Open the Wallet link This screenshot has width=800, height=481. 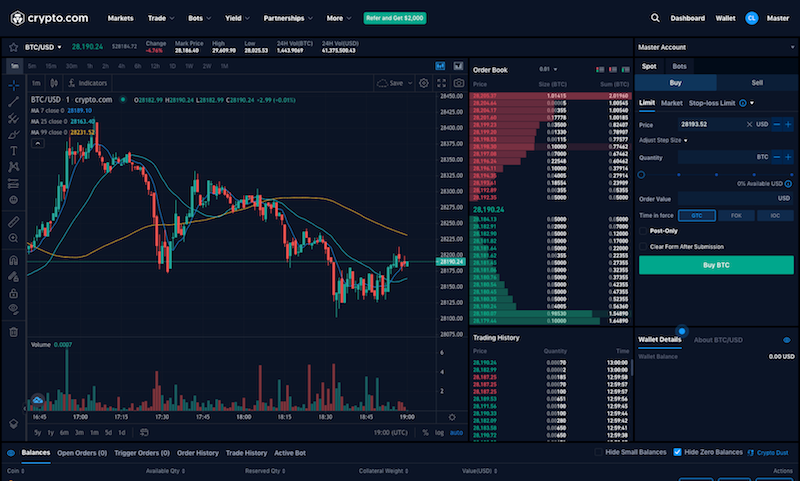coord(725,18)
